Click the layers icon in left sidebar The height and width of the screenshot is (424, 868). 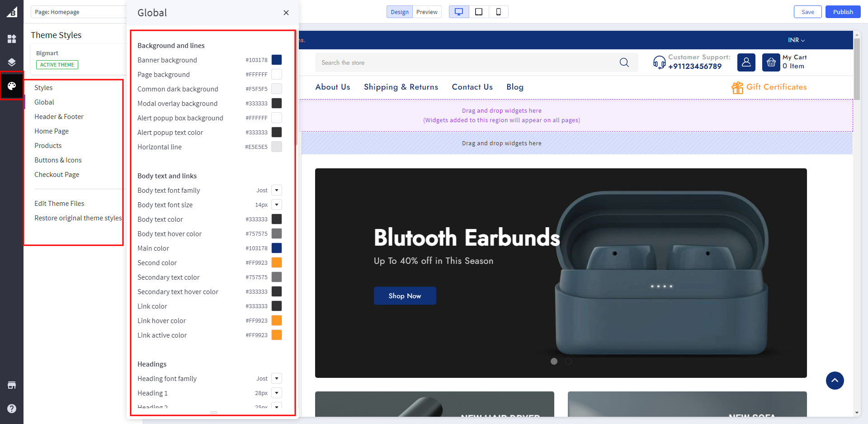[x=12, y=62]
